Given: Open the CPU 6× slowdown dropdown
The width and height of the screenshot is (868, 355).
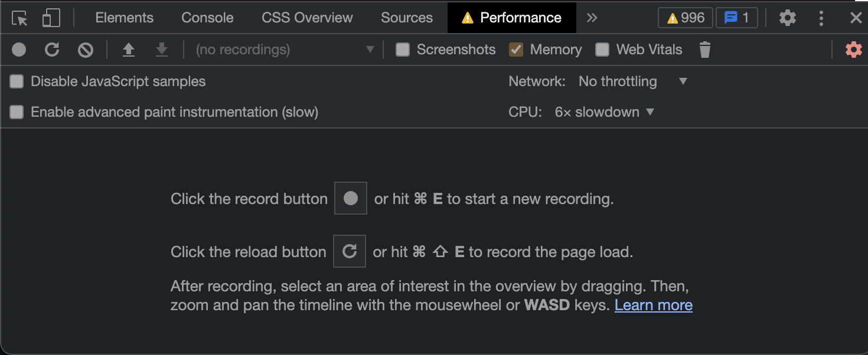Looking at the screenshot, I should tap(605, 112).
